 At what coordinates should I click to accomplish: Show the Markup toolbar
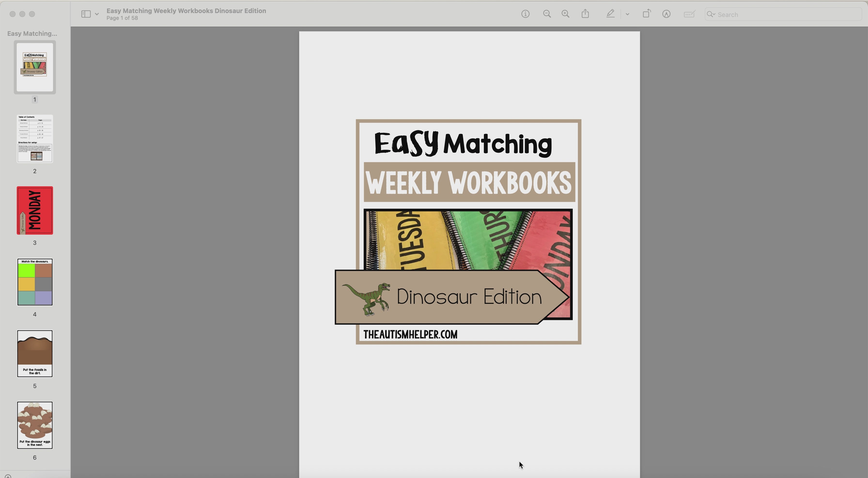666,14
